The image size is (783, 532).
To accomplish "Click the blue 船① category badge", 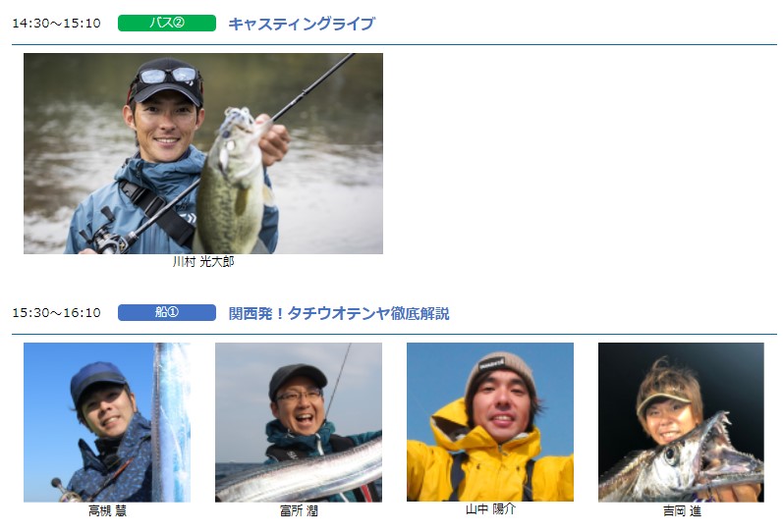I will pyautogui.click(x=167, y=312).
